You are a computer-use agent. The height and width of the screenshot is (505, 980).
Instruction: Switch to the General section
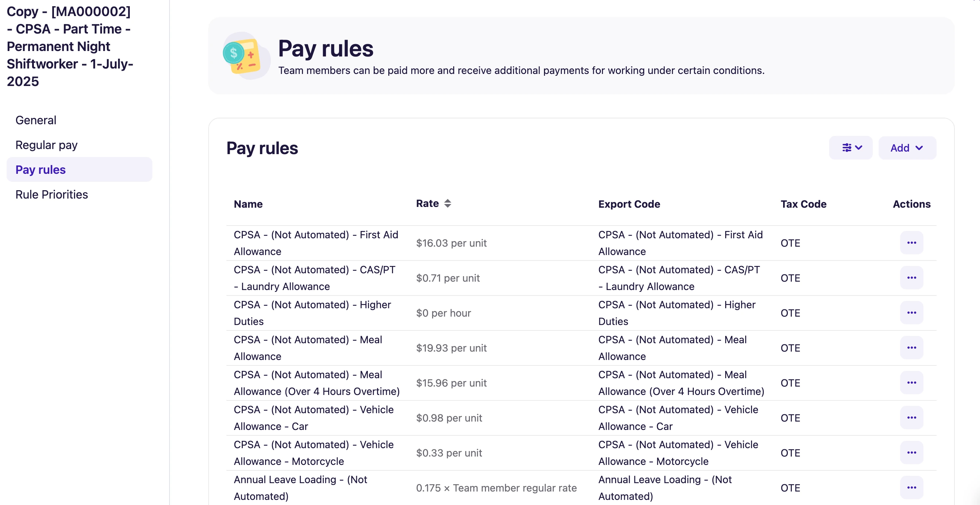tap(35, 120)
